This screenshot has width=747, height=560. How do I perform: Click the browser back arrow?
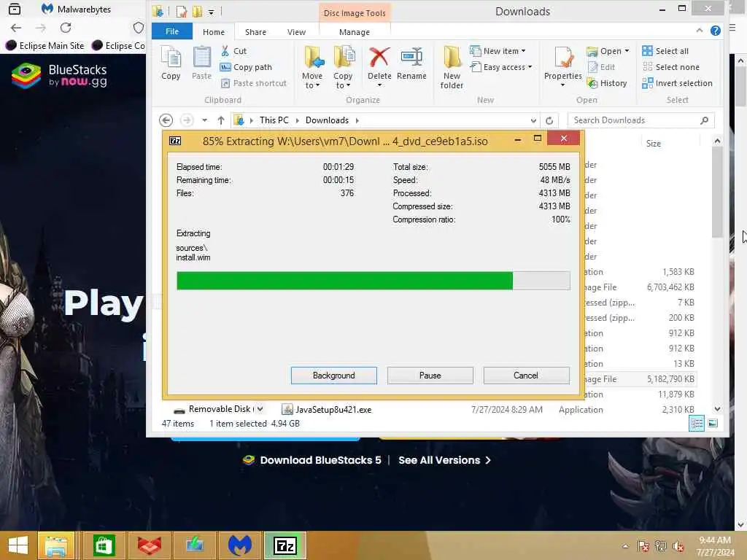16,28
